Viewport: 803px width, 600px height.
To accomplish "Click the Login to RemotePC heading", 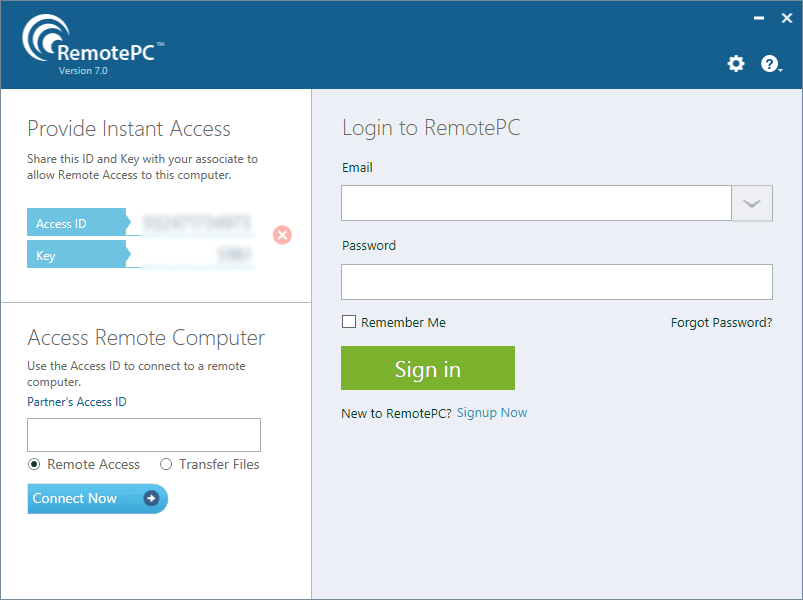I will [431, 128].
